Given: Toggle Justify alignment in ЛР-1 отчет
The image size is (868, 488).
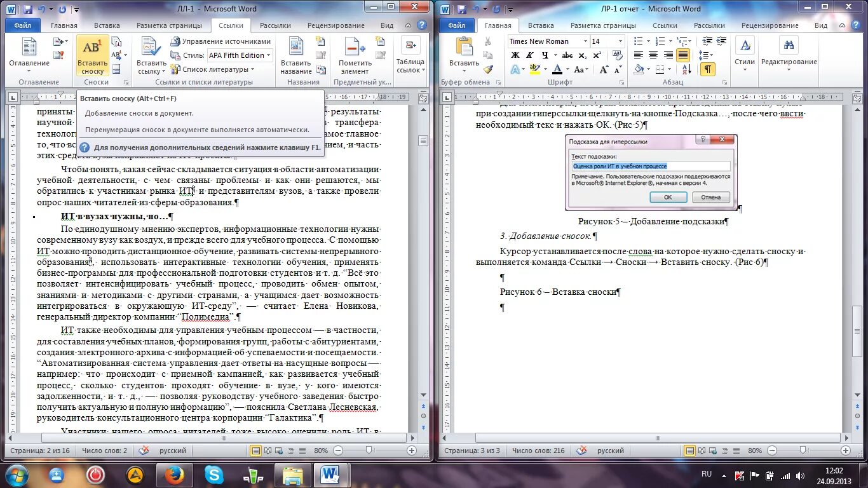Looking at the screenshot, I should (683, 55).
